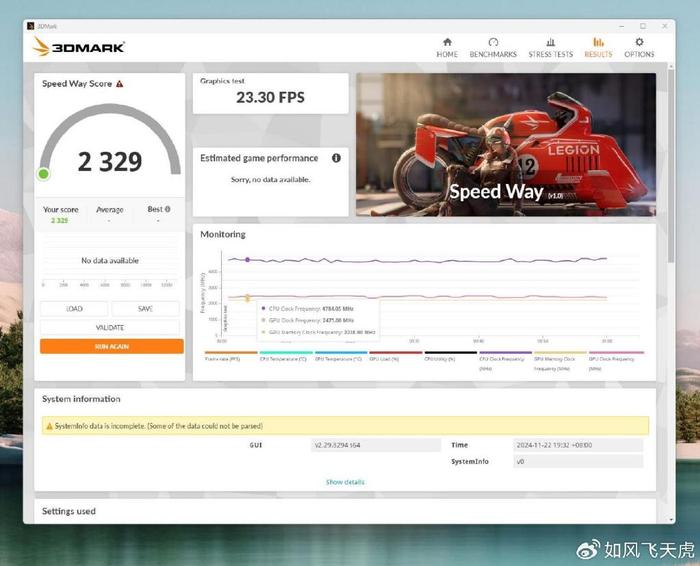Toggle the GPU Temperature legend entry
Screen dimensions: 700x566
point(341,356)
